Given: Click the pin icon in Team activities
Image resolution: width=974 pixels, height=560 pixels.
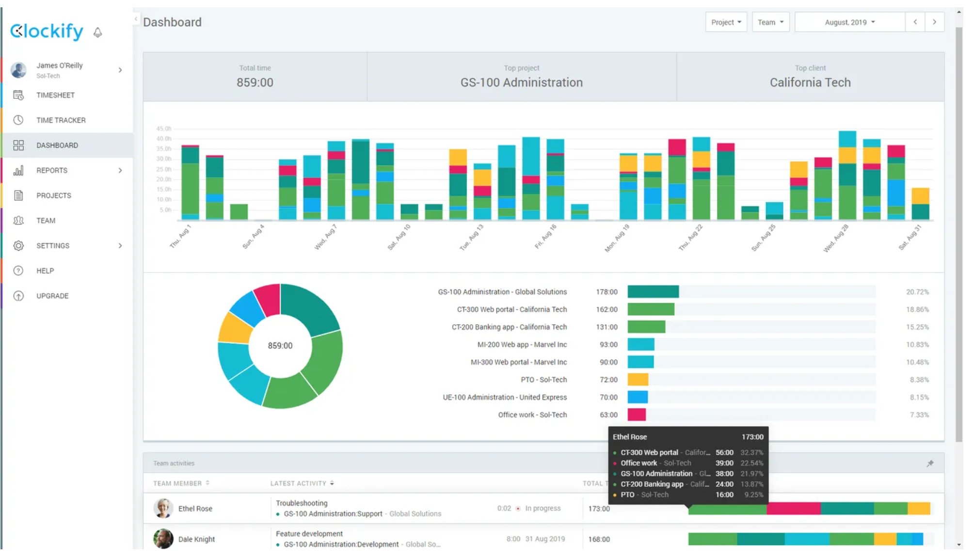Looking at the screenshot, I should (x=930, y=464).
